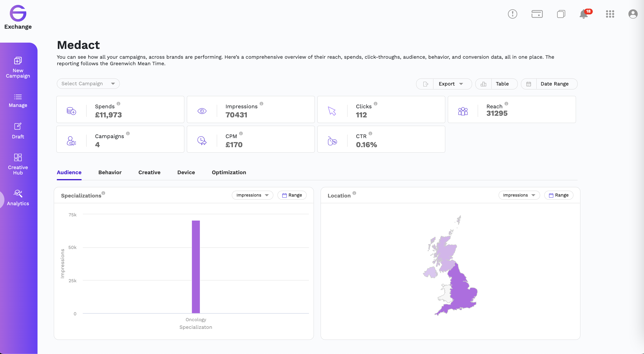Open Impressions dropdown in Location panel
The height and width of the screenshot is (354, 644).
[x=519, y=195]
